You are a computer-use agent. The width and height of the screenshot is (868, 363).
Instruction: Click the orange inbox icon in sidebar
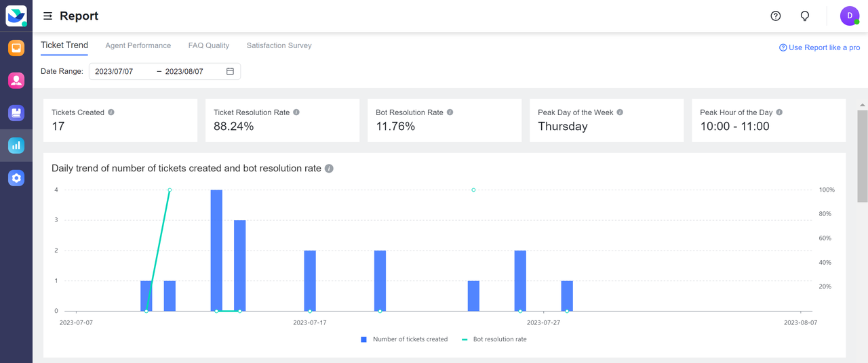(x=16, y=48)
